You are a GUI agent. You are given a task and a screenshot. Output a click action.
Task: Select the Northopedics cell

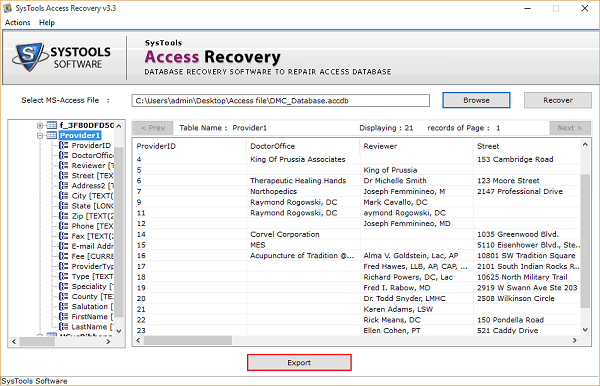[x=303, y=192]
